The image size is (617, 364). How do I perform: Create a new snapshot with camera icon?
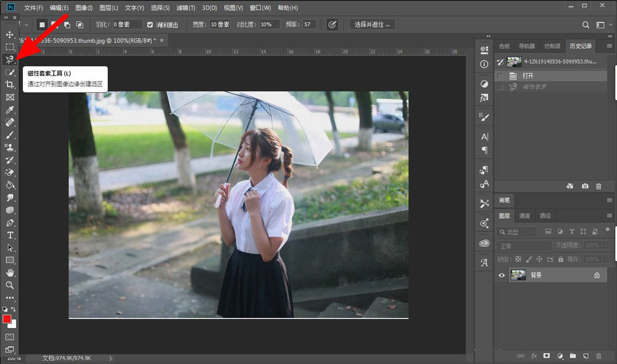585,186
